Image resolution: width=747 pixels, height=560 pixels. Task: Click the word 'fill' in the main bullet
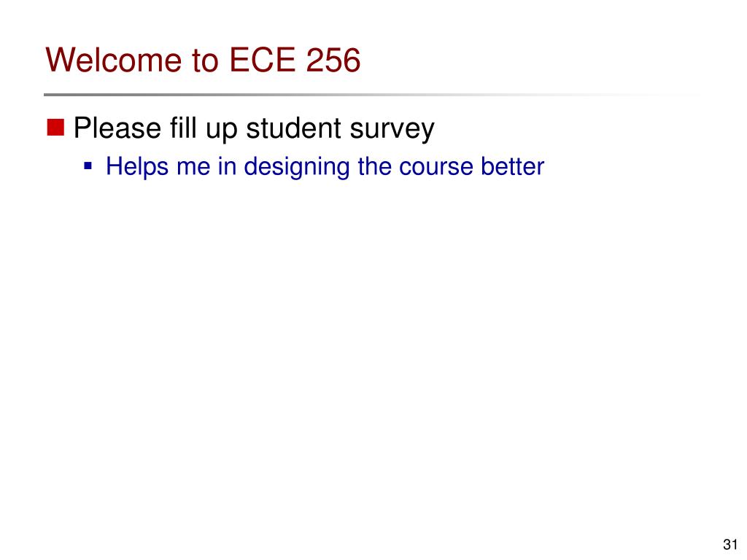click(x=183, y=127)
